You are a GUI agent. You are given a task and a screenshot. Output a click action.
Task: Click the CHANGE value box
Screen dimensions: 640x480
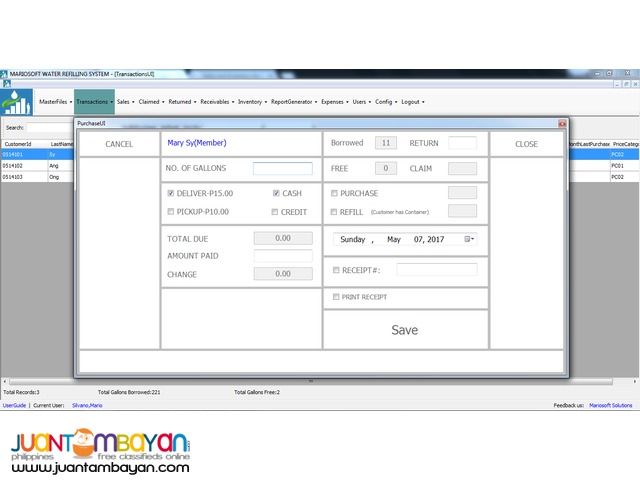click(x=283, y=273)
